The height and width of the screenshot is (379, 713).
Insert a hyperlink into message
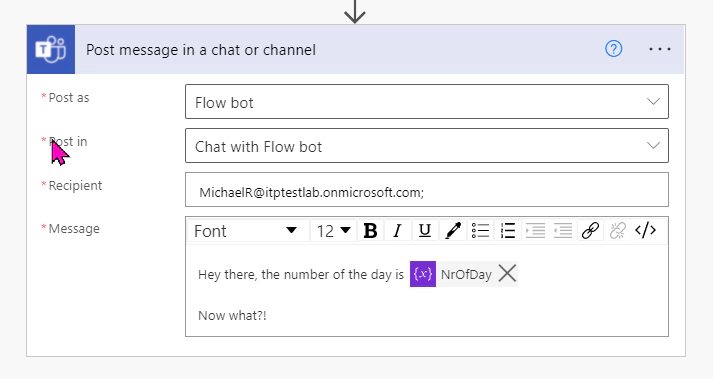(590, 231)
